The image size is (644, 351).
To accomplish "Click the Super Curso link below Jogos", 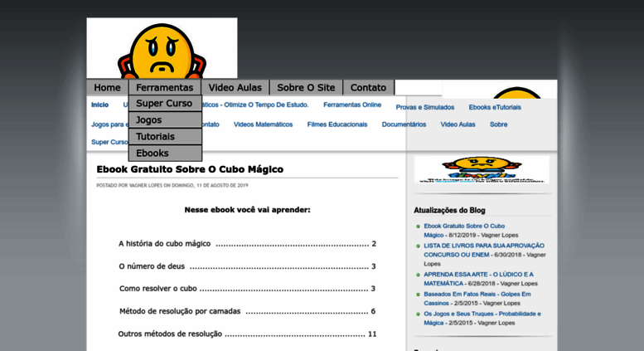I will pyautogui.click(x=109, y=142).
